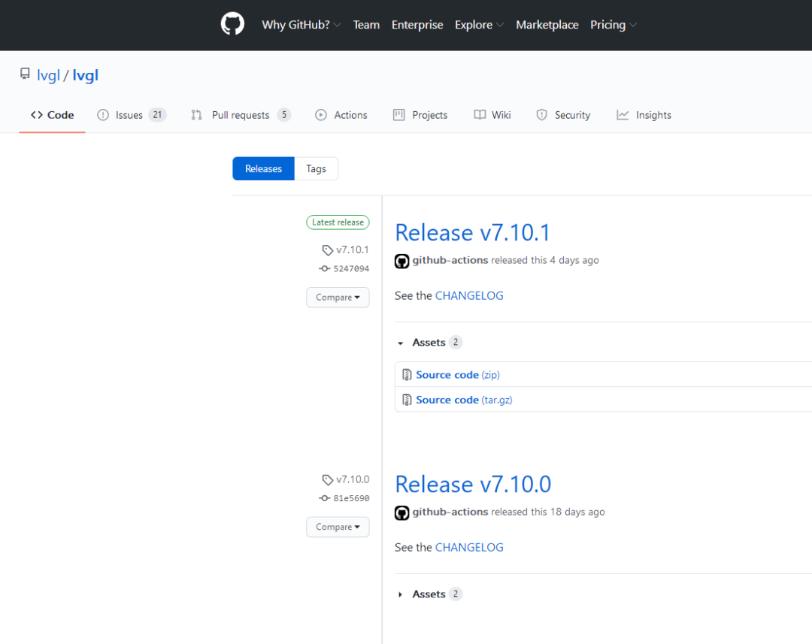812x644 pixels.
Task: Open commit 81e5690
Action: pos(351,498)
